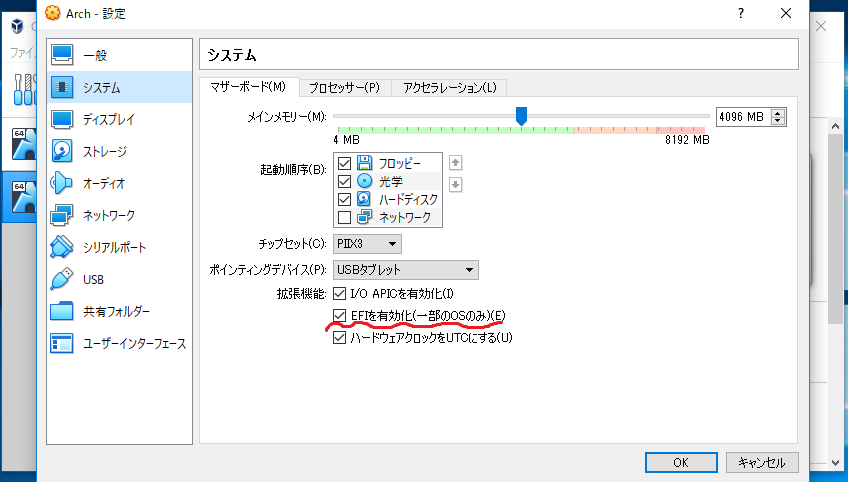Screen dimensions: 848x482
Task: Toggle EFIを有効化 checkbox
Action: [339, 315]
